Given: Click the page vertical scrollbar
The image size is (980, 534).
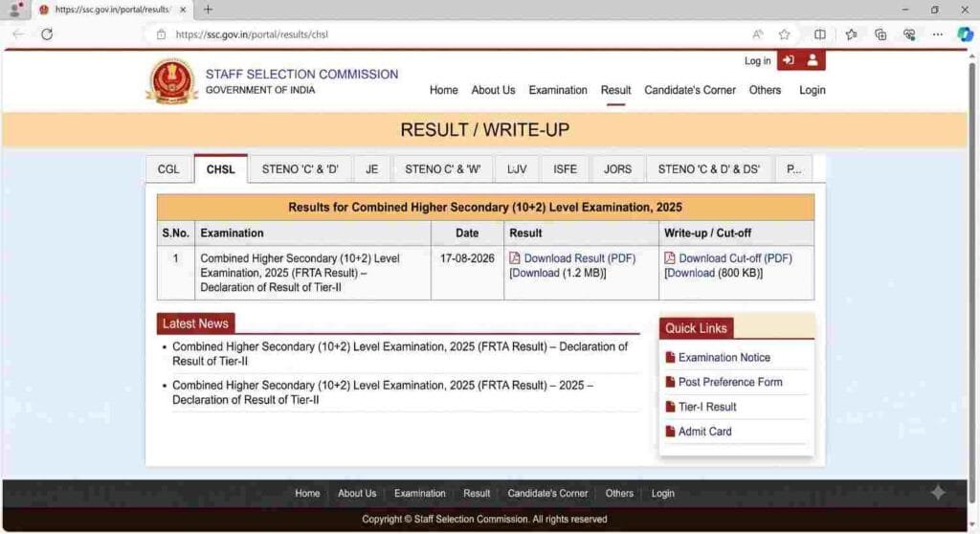Looking at the screenshot, I should pos(972,281).
